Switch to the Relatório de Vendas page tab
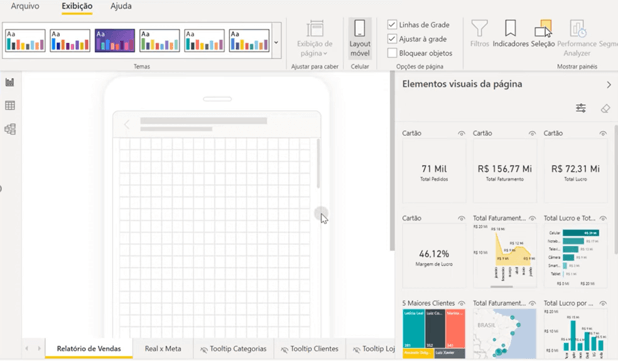618x361 pixels. [89, 349]
